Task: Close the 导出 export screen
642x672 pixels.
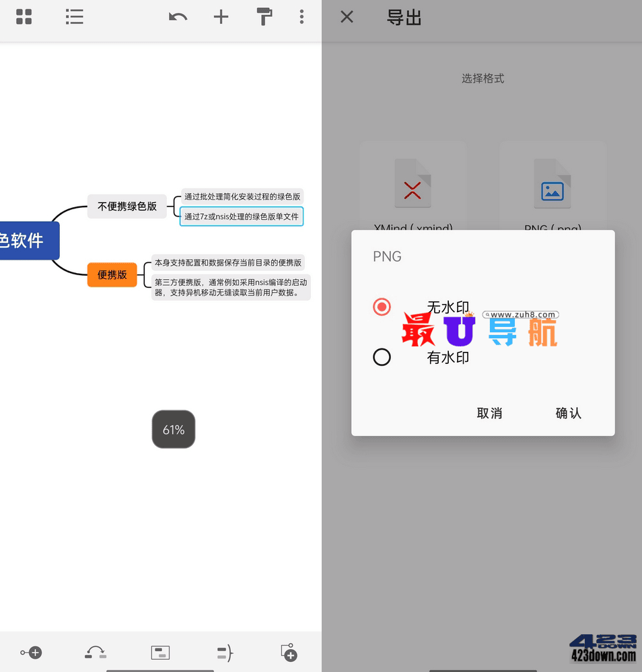Action: coord(347,17)
